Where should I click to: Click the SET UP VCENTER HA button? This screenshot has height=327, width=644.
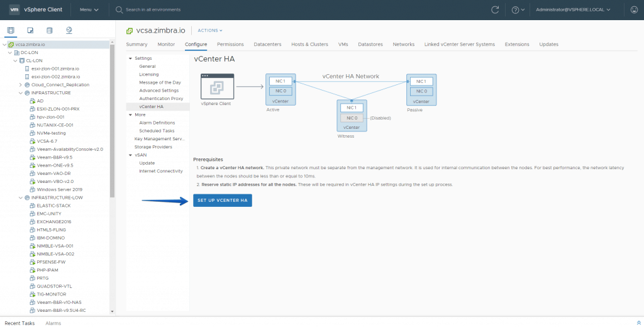click(223, 201)
